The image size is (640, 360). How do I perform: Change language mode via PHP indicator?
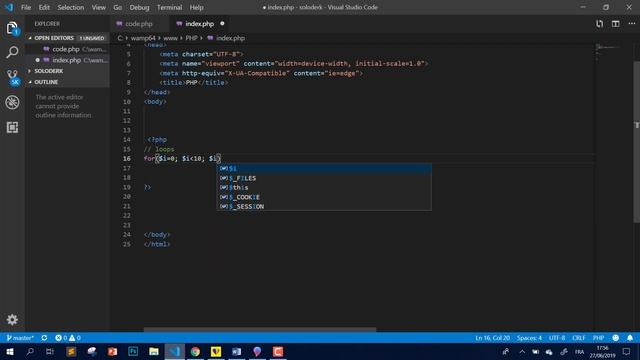tap(598, 338)
